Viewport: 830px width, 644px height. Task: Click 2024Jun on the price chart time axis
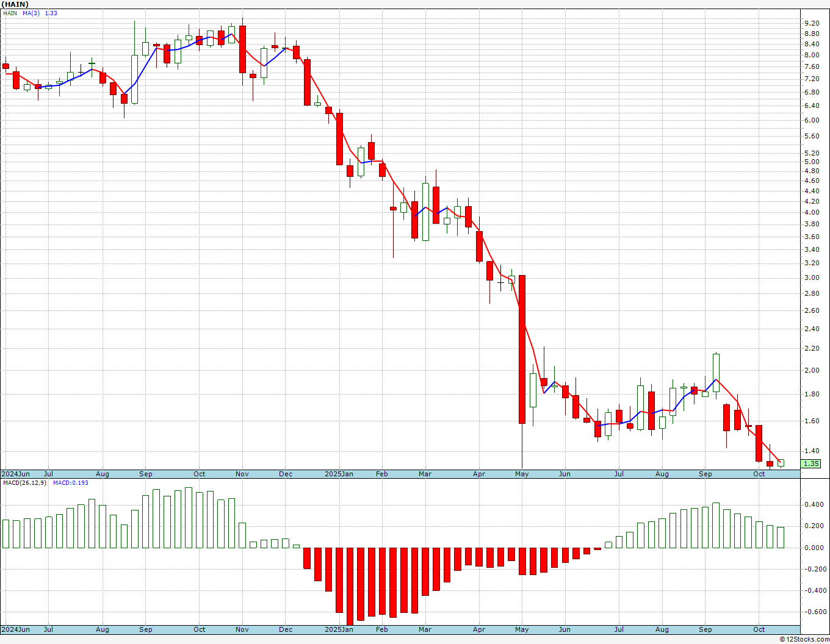pos(15,474)
